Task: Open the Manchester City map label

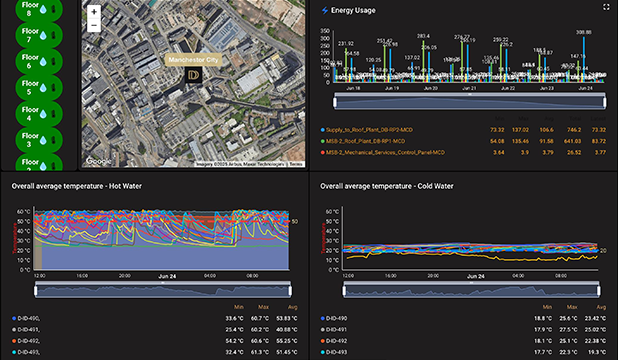Action: coord(193,60)
